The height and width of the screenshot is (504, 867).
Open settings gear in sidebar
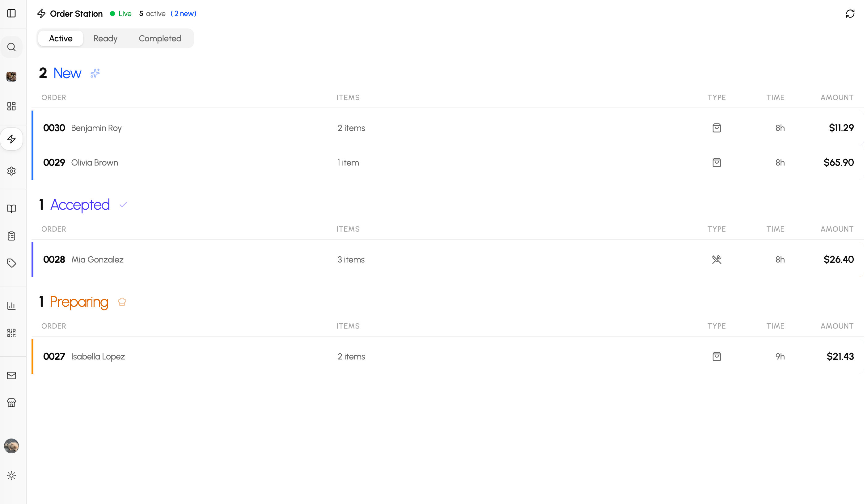coord(11,171)
